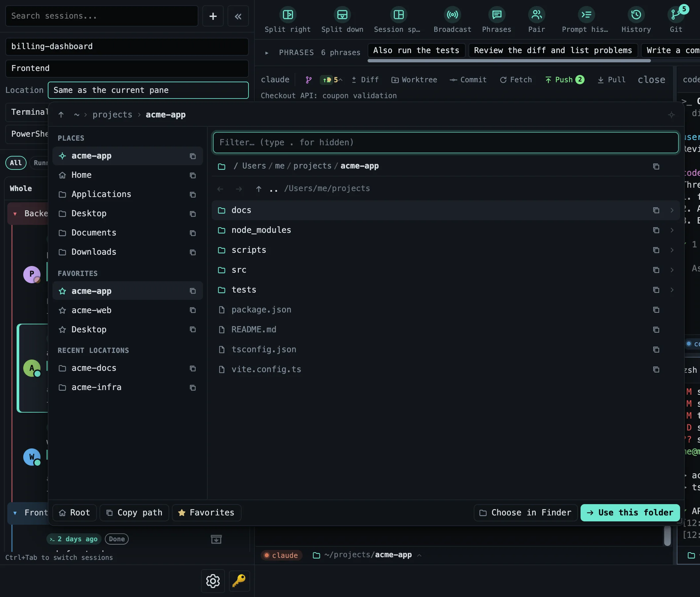
Task: Click Fetch in the git bar
Action: tap(516, 80)
